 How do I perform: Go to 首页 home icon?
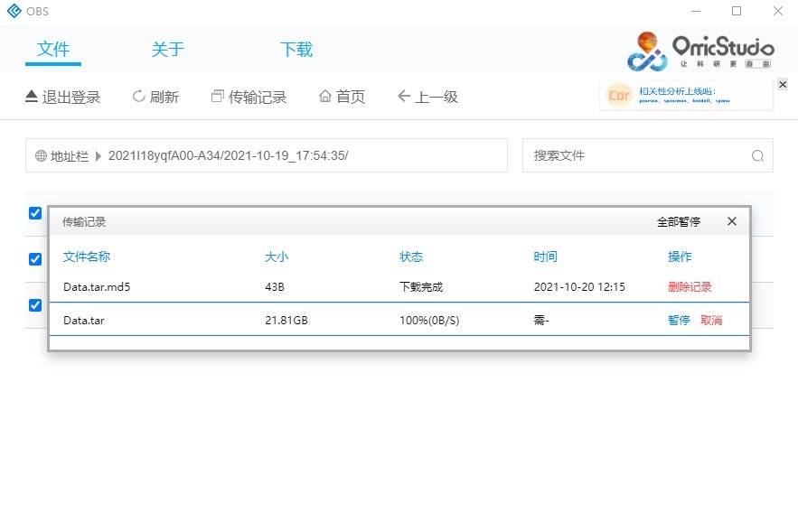pyautogui.click(x=325, y=97)
